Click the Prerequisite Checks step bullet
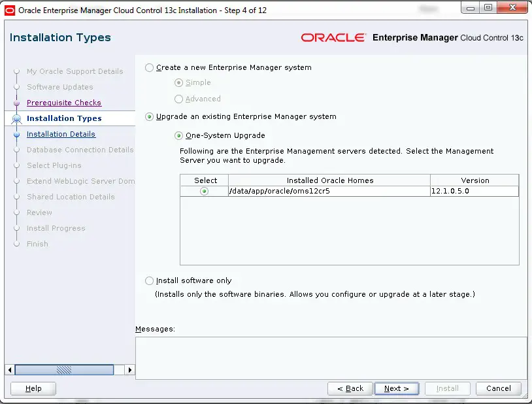Image resolution: width=532 pixels, height=404 pixels. tap(16, 103)
